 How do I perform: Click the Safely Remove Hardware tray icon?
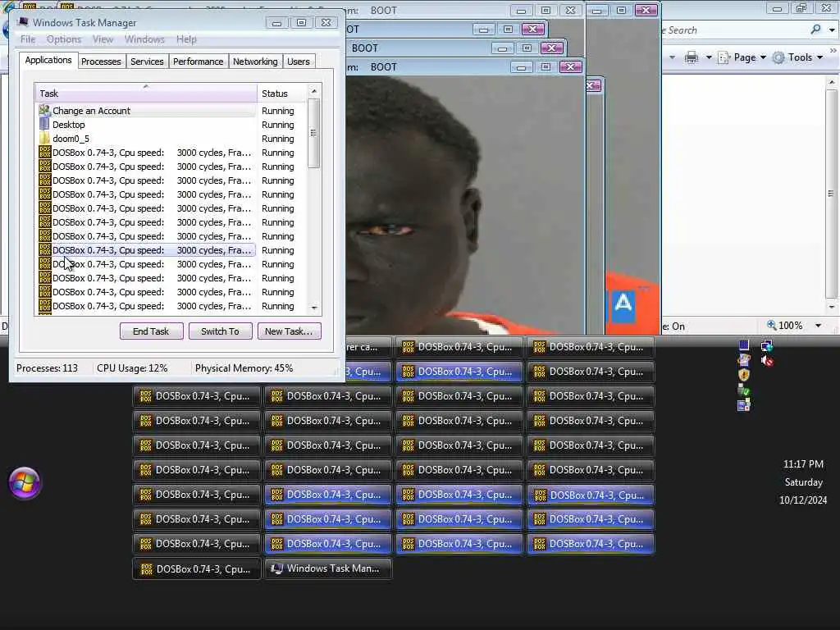point(743,390)
